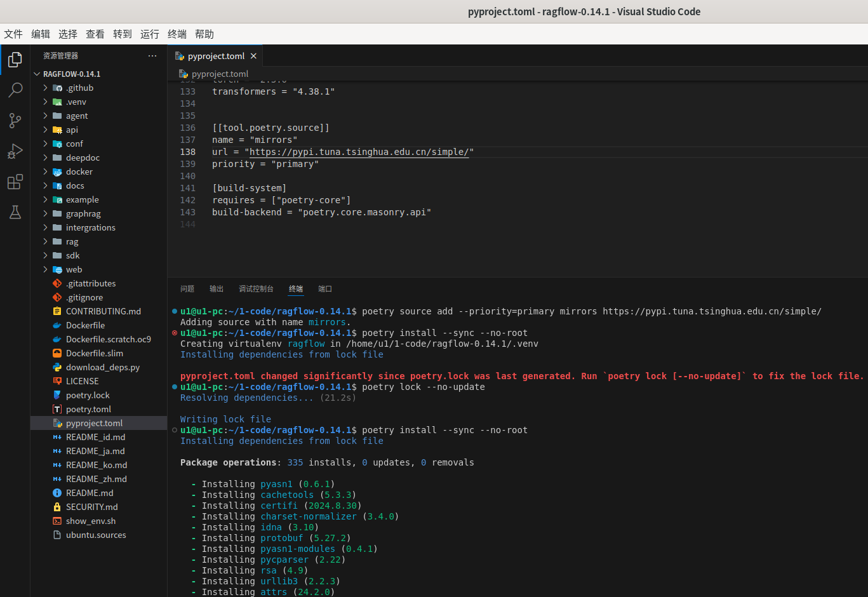Switch to the 调试控制台 panel tab
868x597 pixels.
click(x=256, y=289)
